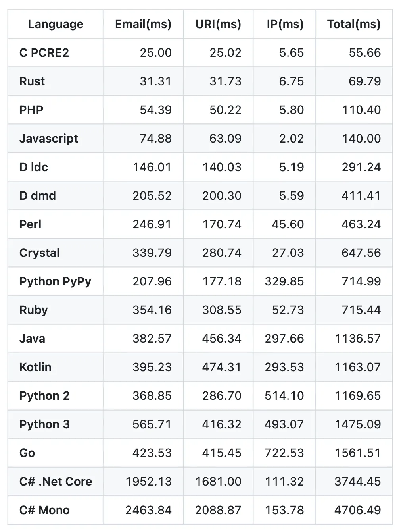Click the C PCRE2 row label
399x532 pixels.
pos(44,53)
